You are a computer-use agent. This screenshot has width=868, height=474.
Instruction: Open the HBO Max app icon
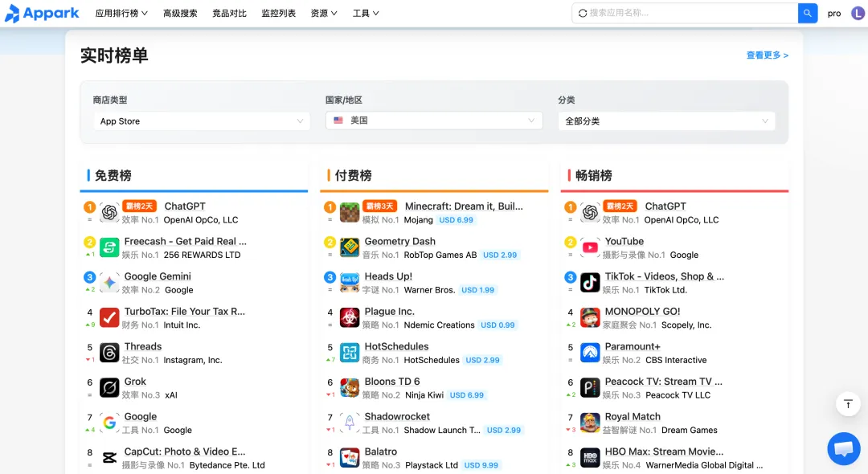click(590, 457)
